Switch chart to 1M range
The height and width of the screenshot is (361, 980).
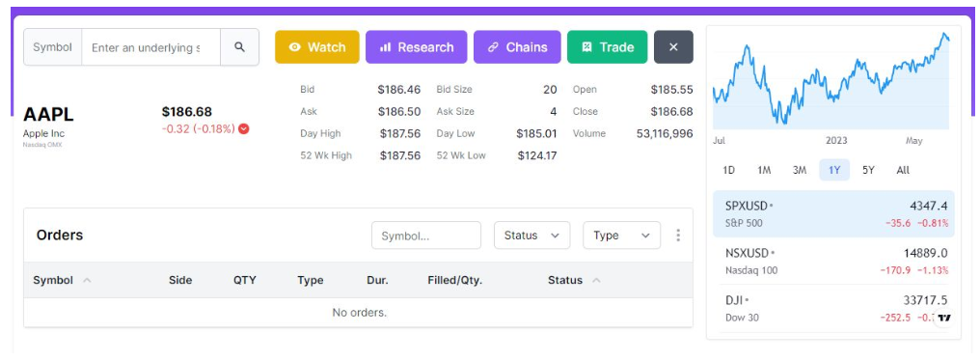coord(764,170)
